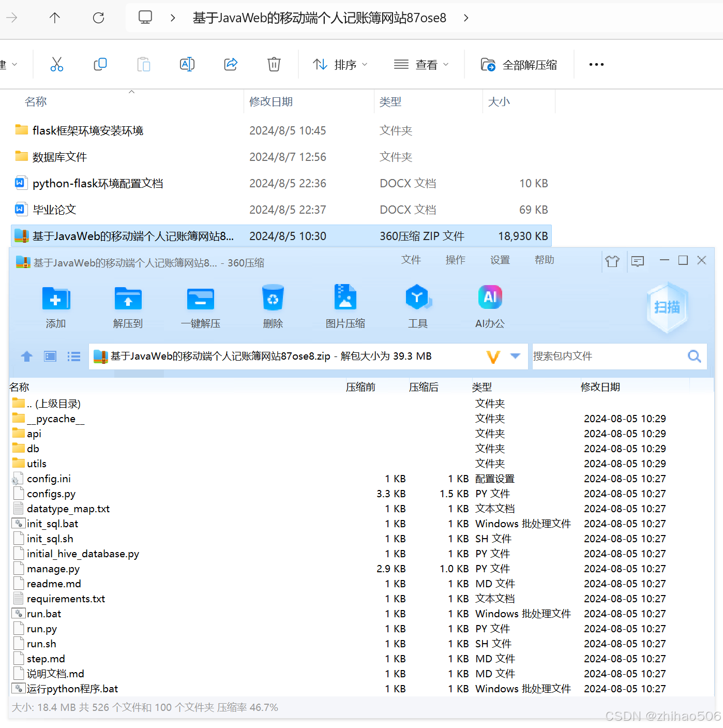Click the 扫描 (Scan) shield icon

click(667, 307)
